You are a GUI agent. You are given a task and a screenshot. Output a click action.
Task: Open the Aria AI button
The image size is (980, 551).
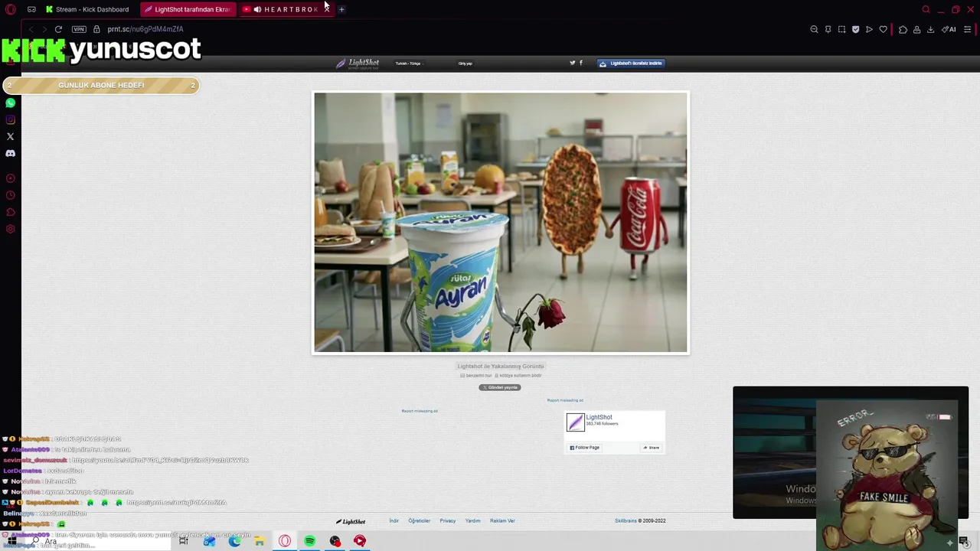(949, 29)
